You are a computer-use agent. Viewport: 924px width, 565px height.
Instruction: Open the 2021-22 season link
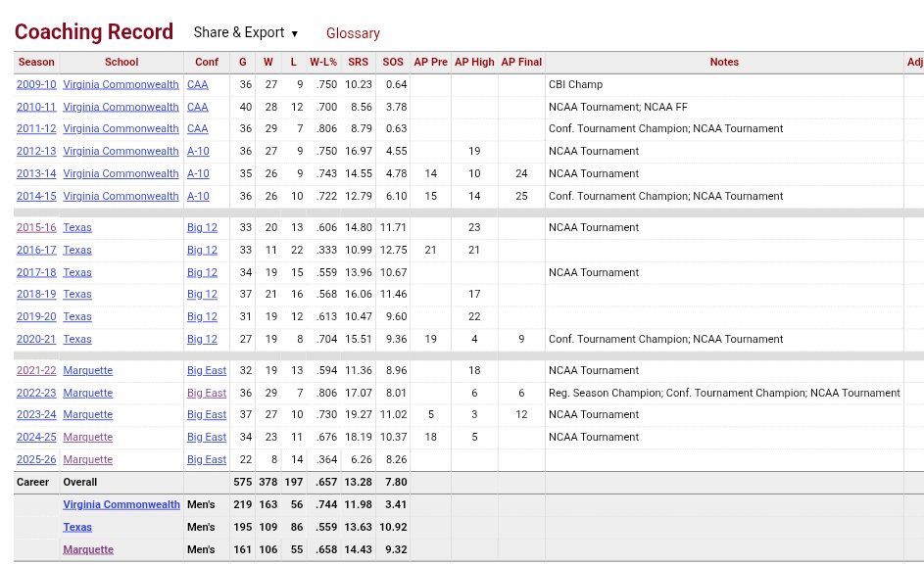36,370
